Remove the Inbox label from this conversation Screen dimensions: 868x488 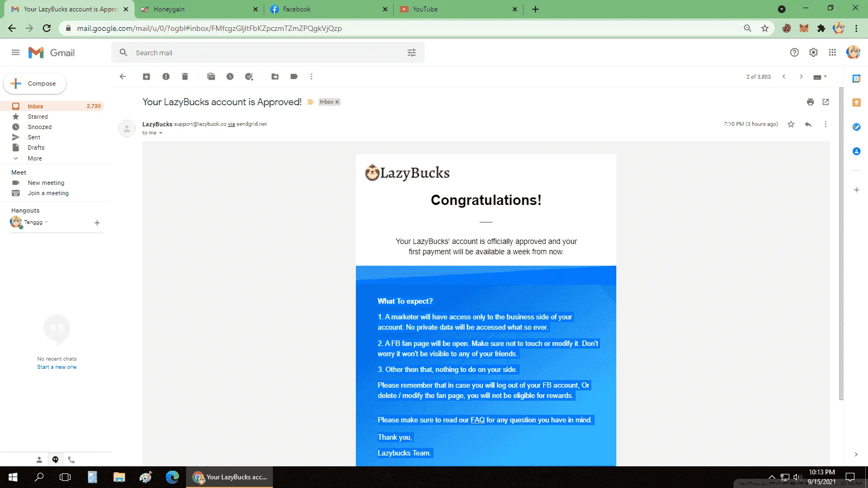tap(337, 102)
